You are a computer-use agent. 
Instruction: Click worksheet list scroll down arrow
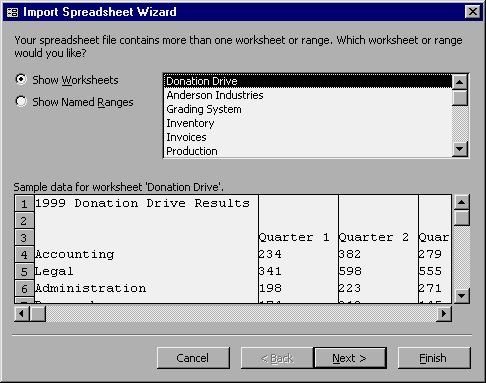pyautogui.click(x=460, y=149)
